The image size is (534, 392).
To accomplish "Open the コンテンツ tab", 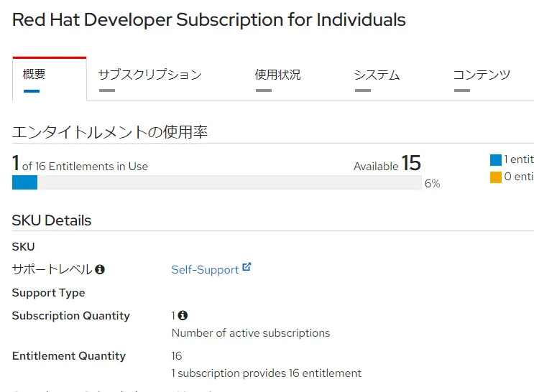I will pyautogui.click(x=482, y=75).
